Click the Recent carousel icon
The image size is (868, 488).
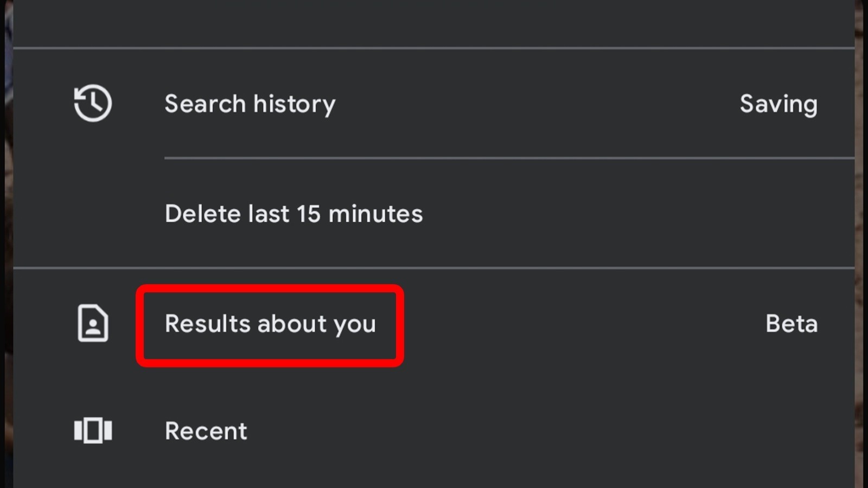93,431
